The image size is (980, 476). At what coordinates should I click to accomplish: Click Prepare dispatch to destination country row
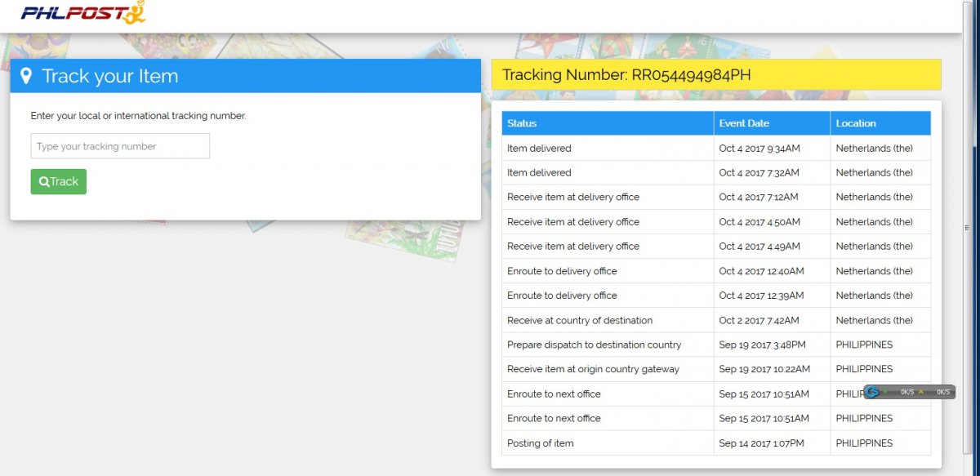(594, 345)
